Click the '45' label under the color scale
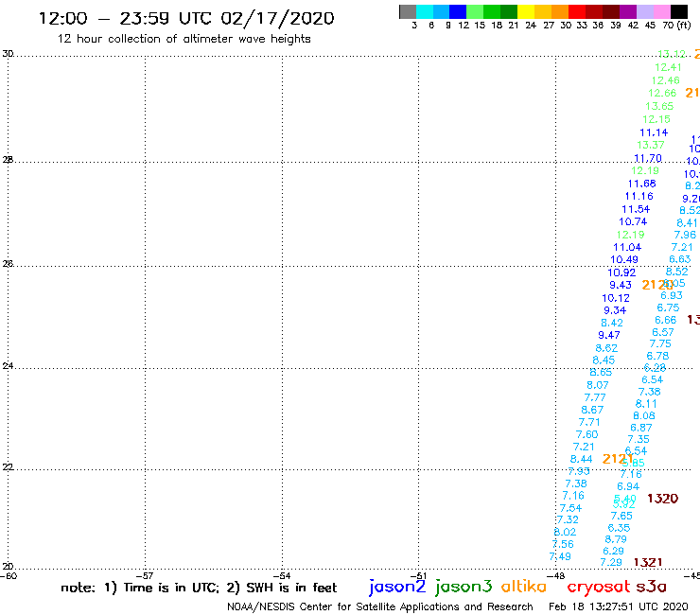700x615 pixels. [x=651, y=26]
